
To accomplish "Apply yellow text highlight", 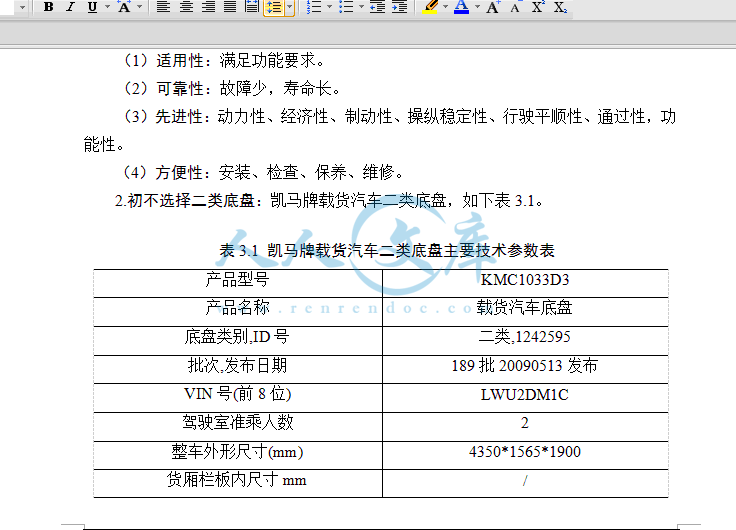I will [x=430, y=7].
